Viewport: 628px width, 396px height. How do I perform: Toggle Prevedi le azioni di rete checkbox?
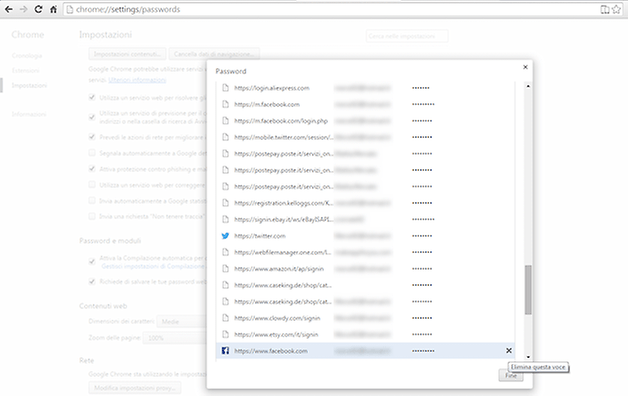[92, 137]
